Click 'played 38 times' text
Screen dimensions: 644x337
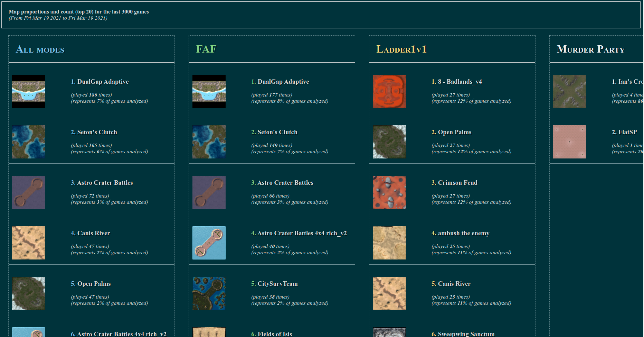[270, 297]
